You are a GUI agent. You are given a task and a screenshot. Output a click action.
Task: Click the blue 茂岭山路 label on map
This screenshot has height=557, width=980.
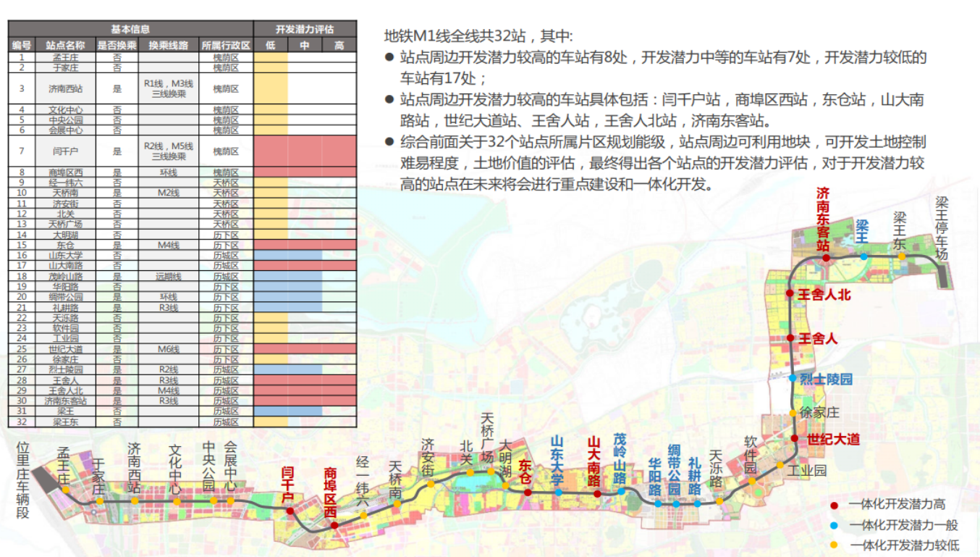(619, 458)
